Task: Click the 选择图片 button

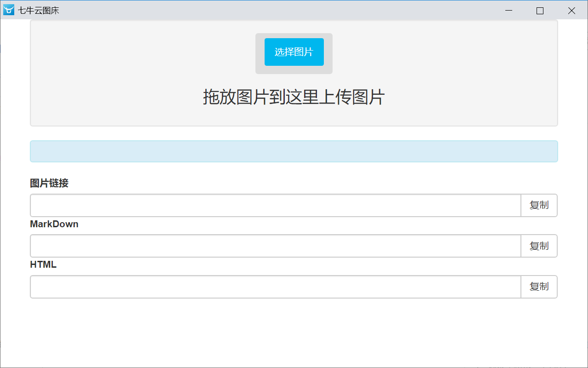Action: point(294,52)
